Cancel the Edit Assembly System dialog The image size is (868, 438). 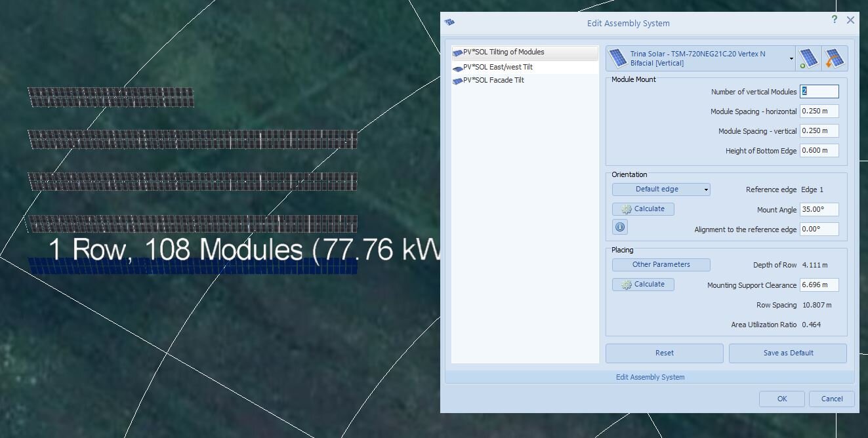tap(831, 399)
